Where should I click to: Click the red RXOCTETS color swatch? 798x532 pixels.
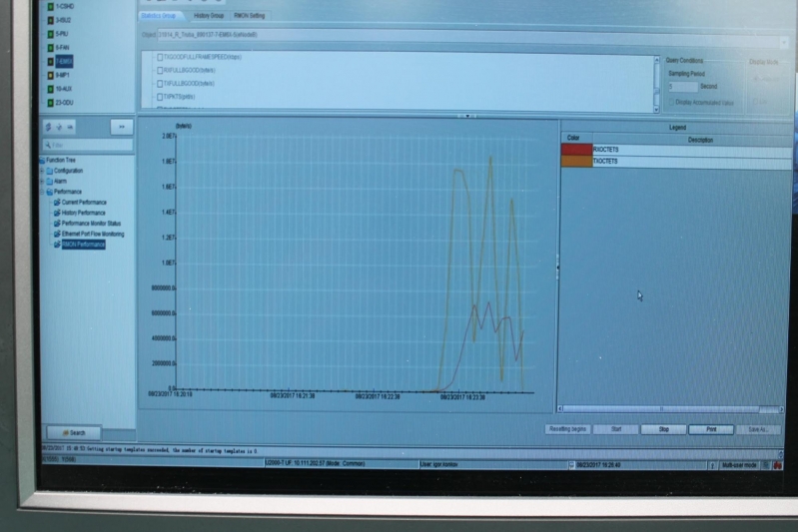click(576, 150)
